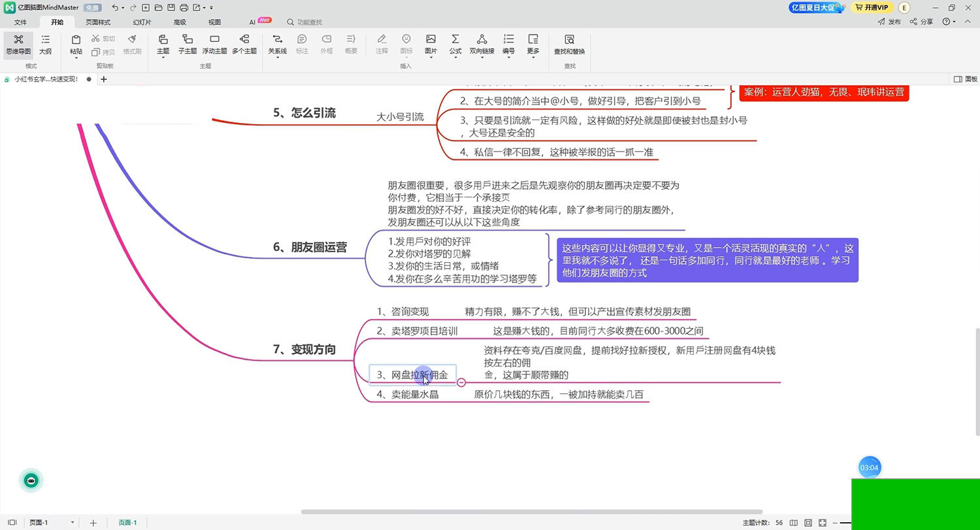Open the 页面样式 ribbon tab
Screen dimensions: 980x530
(98, 22)
